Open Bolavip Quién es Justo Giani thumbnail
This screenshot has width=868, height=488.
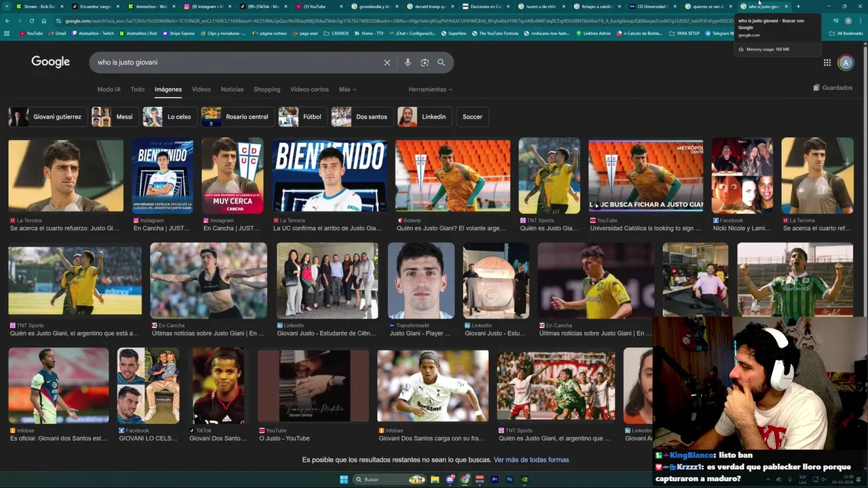pyautogui.click(x=453, y=175)
